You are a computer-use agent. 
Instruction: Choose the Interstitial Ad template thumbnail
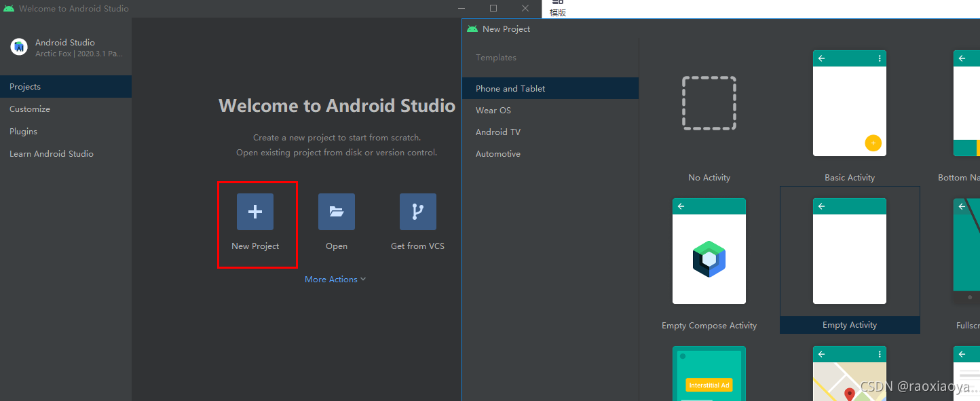point(709,373)
